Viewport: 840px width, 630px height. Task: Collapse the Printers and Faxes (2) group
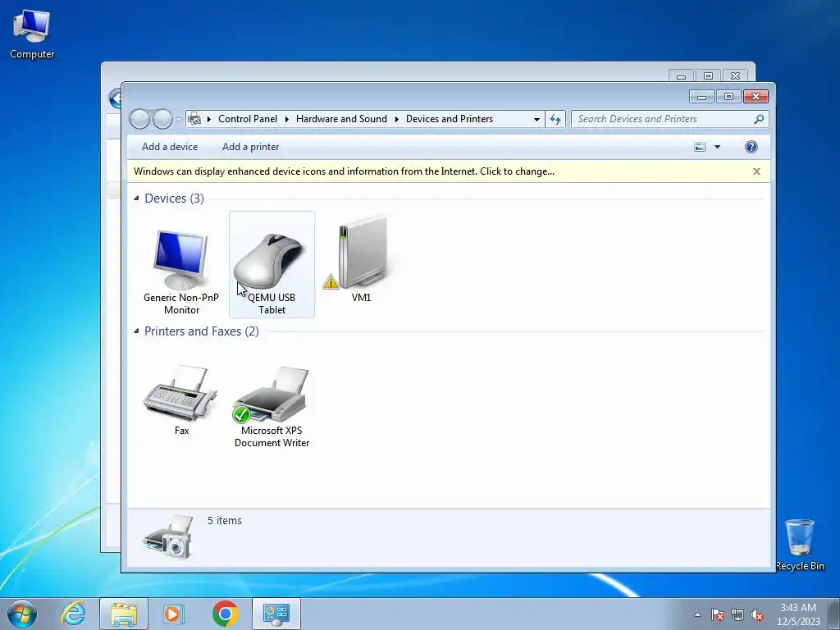point(136,331)
